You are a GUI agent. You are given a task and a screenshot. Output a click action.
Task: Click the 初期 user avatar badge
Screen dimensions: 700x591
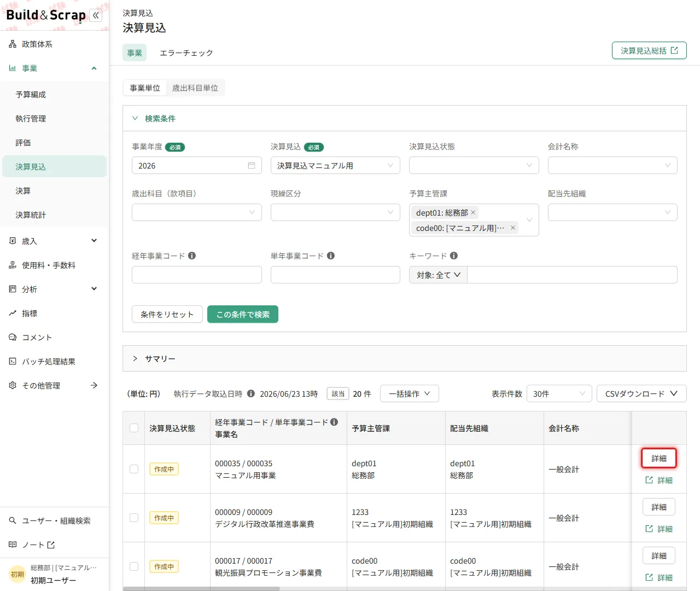tap(17, 575)
